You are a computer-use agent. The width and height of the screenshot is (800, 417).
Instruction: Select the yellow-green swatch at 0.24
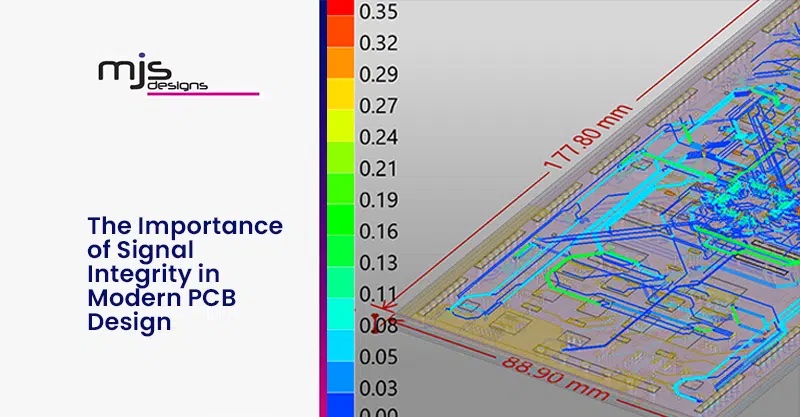340,126
